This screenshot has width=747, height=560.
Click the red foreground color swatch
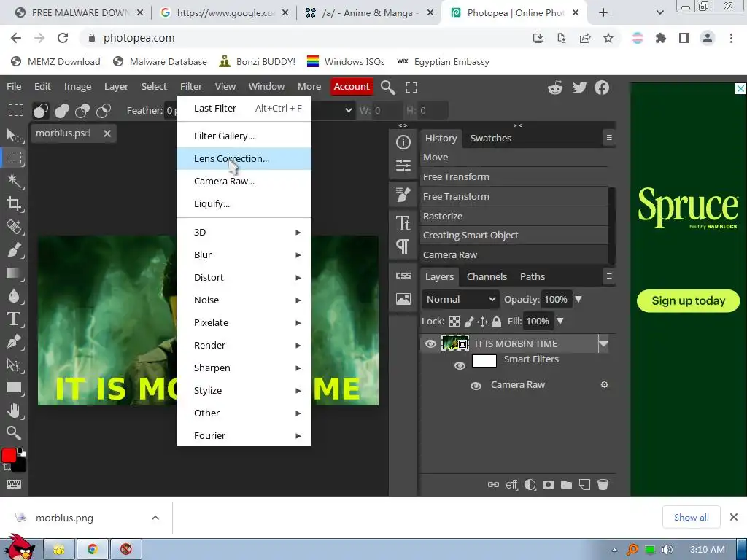click(x=9, y=456)
